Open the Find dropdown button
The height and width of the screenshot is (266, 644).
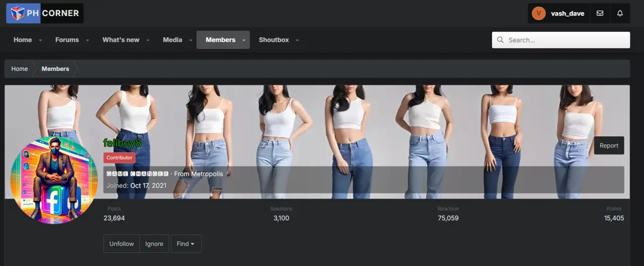point(186,243)
